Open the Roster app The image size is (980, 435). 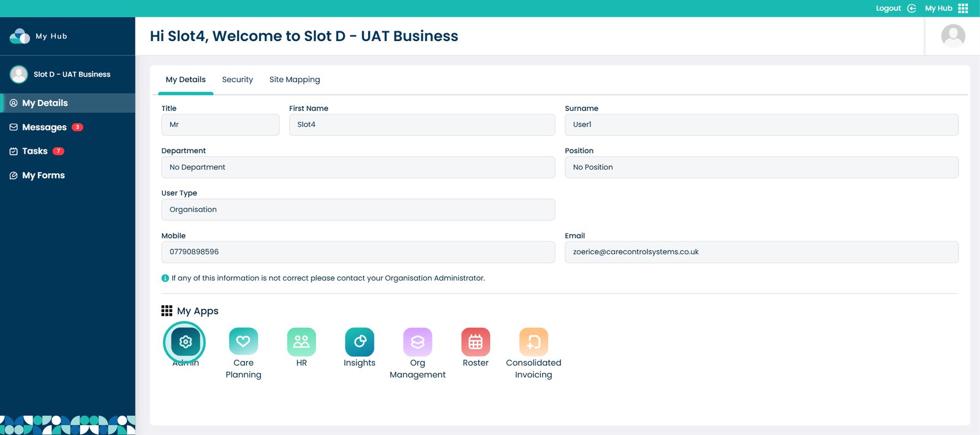coord(476,342)
